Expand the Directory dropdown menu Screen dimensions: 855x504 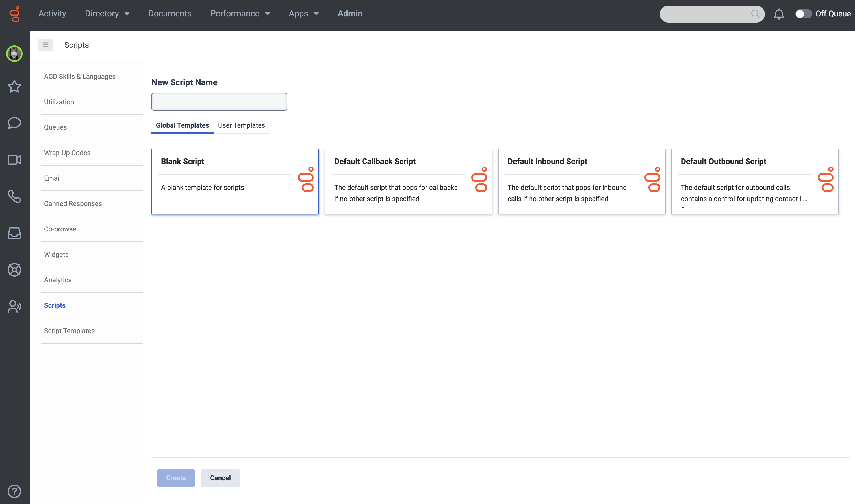click(107, 14)
